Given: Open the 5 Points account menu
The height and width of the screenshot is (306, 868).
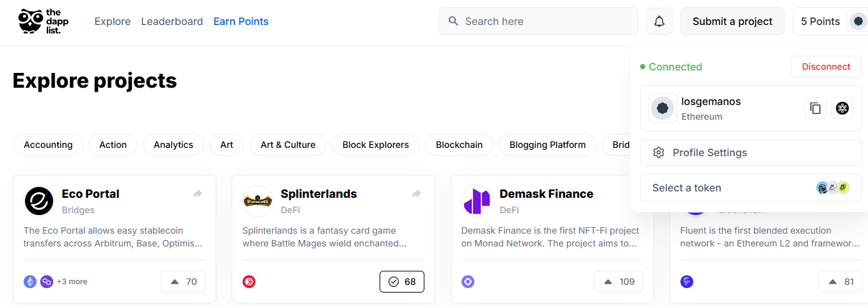Looking at the screenshot, I should click(830, 21).
